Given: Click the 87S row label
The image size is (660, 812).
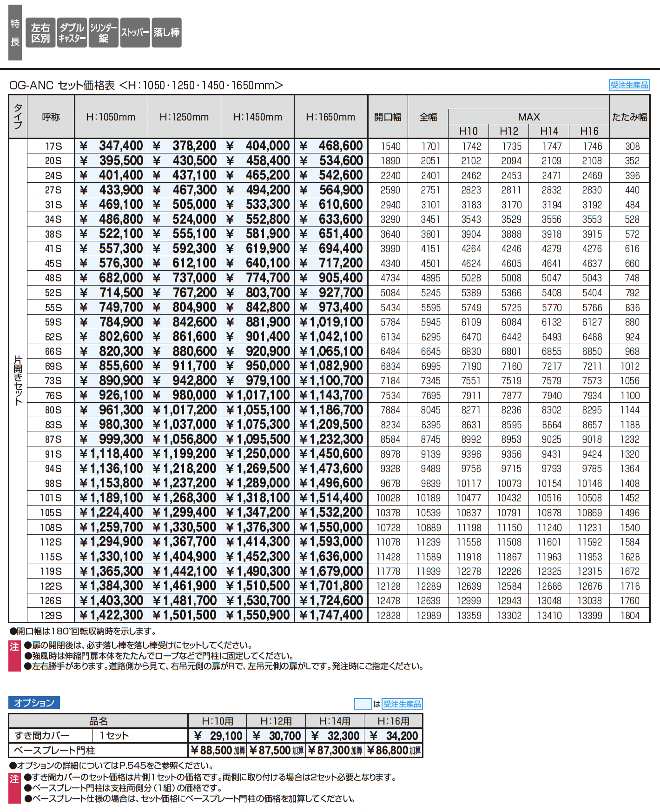Looking at the screenshot, I should [53, 439].
